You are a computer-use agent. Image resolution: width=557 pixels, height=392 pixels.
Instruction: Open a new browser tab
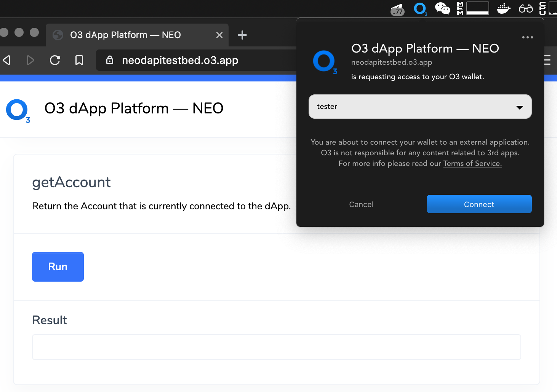coord(242,35)
